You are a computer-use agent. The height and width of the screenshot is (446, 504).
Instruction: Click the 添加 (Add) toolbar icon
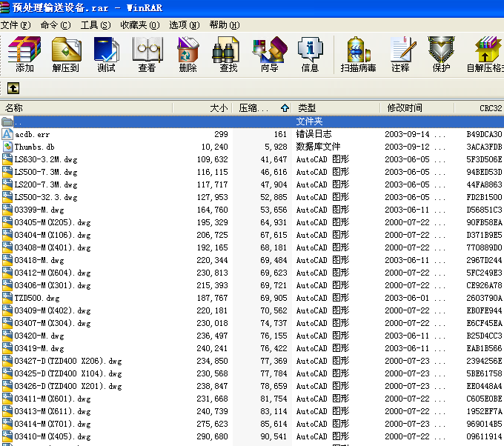pos(24,50)
